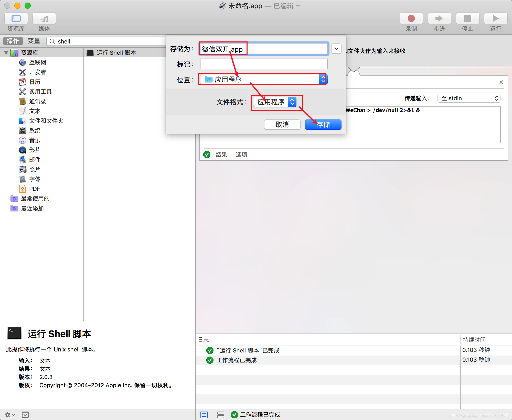Open the 位置 location dropdown

point(264,80)
